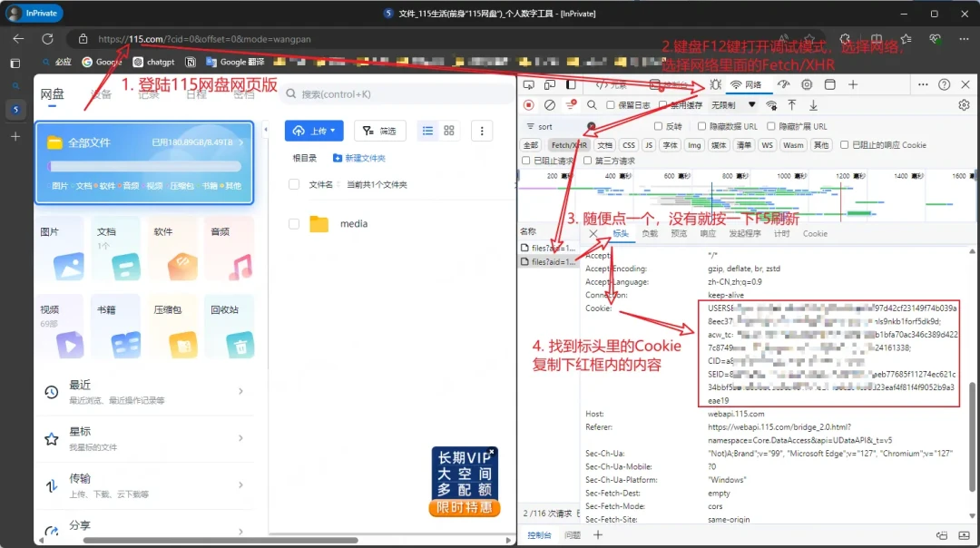Open DevTools three-dot customize menu
This screenshot has height=548, width=980.
click(x=923, y=84)
